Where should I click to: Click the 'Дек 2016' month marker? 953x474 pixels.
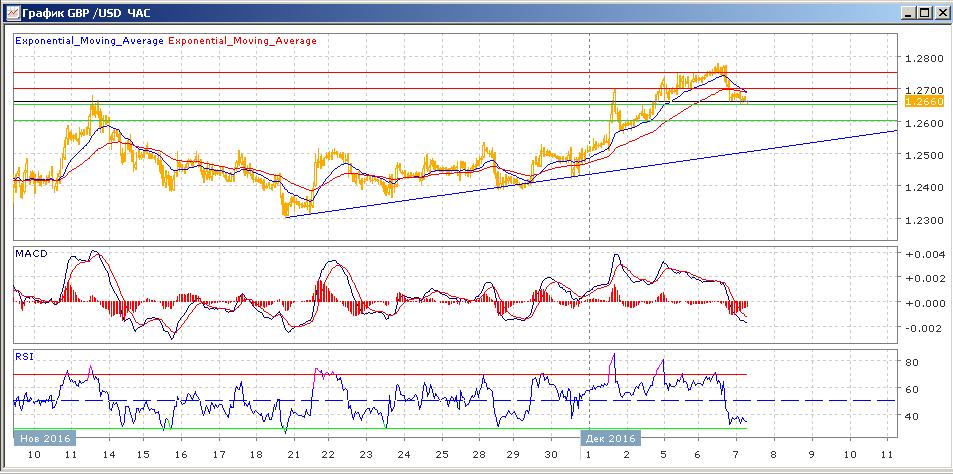(x=609, y=438)
